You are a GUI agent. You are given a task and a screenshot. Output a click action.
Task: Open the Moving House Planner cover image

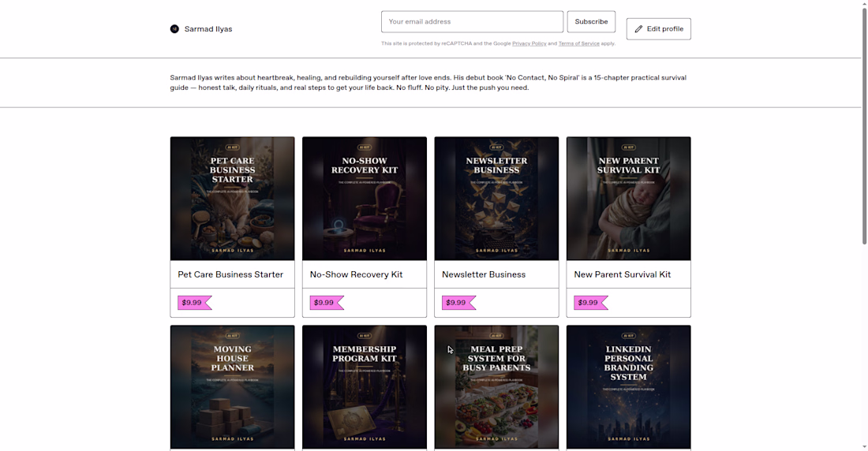233,387
